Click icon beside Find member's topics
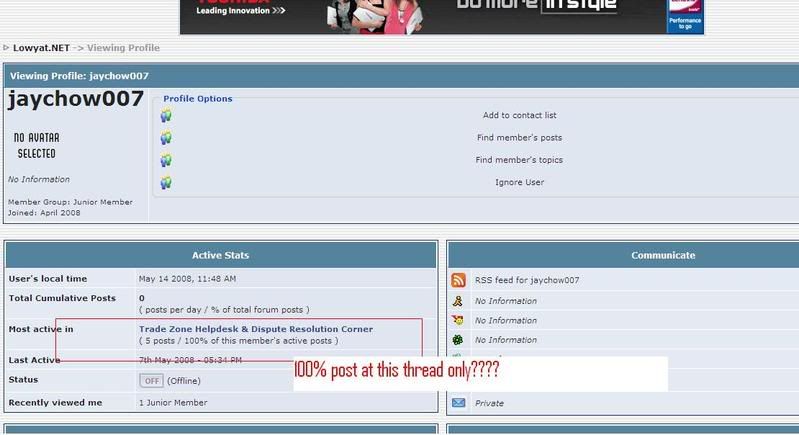This screenshot has width=799, height=435. [x=166, y=160]
